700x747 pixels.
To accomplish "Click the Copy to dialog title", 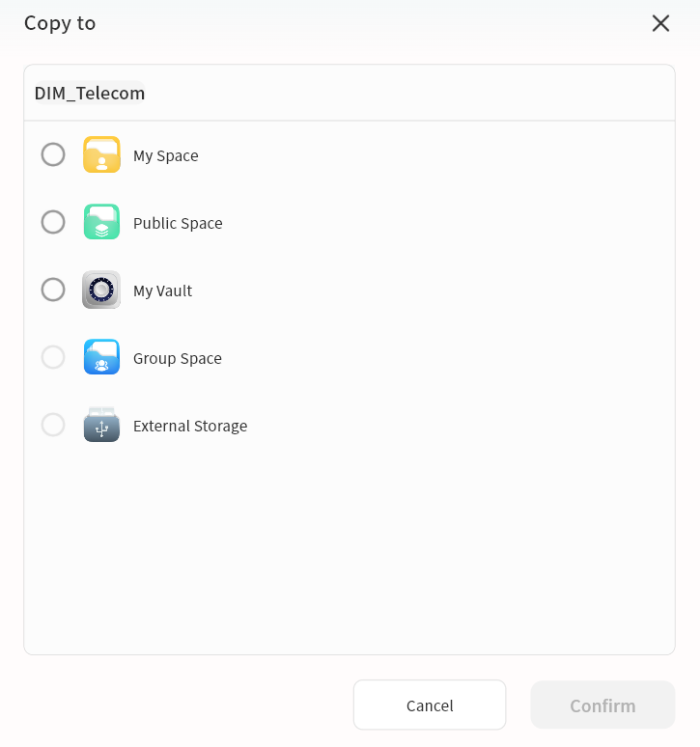I will pos(60,23).
